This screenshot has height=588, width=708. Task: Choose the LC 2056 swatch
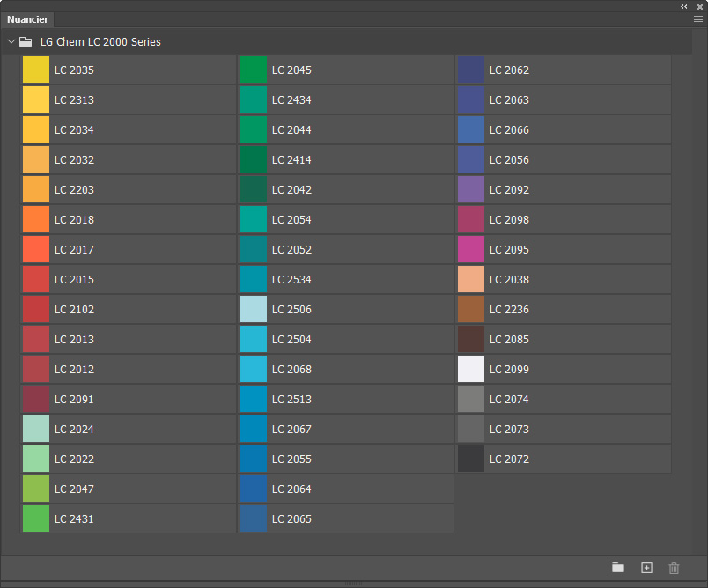point(471,159)
